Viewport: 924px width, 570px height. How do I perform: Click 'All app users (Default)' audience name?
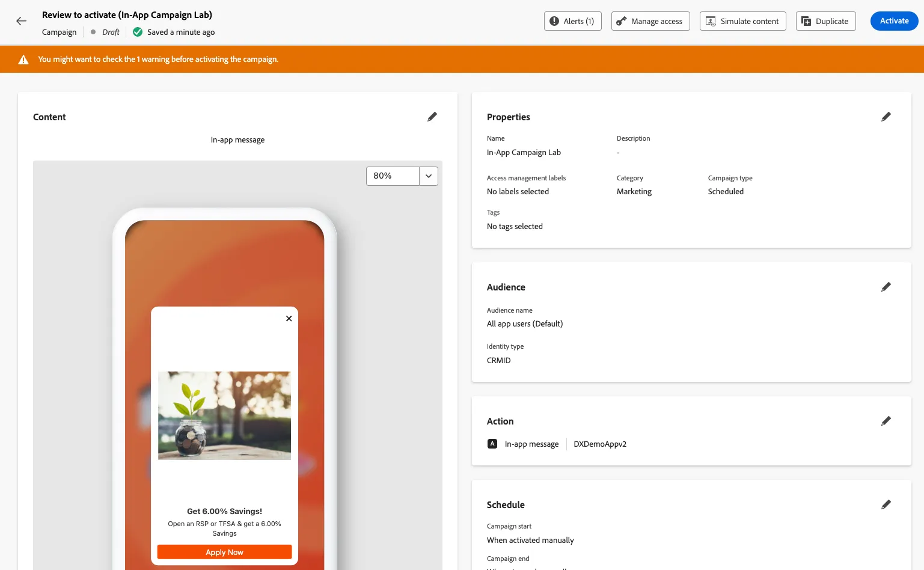(x=525, y=324)
